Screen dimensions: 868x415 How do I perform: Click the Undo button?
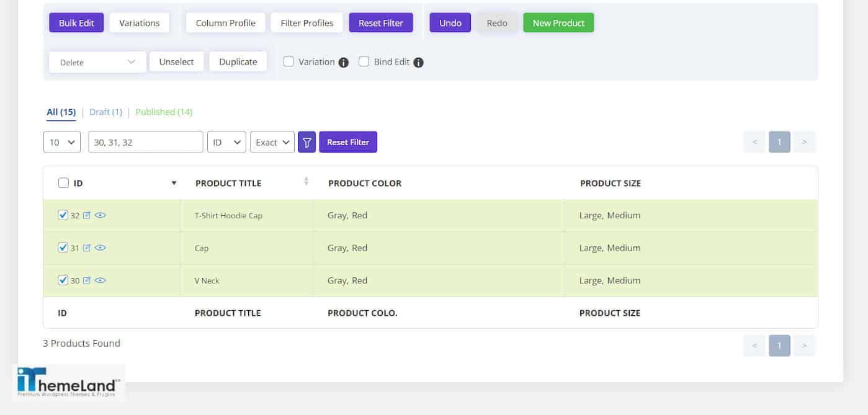pyautogui.click(x=450, y=22)
